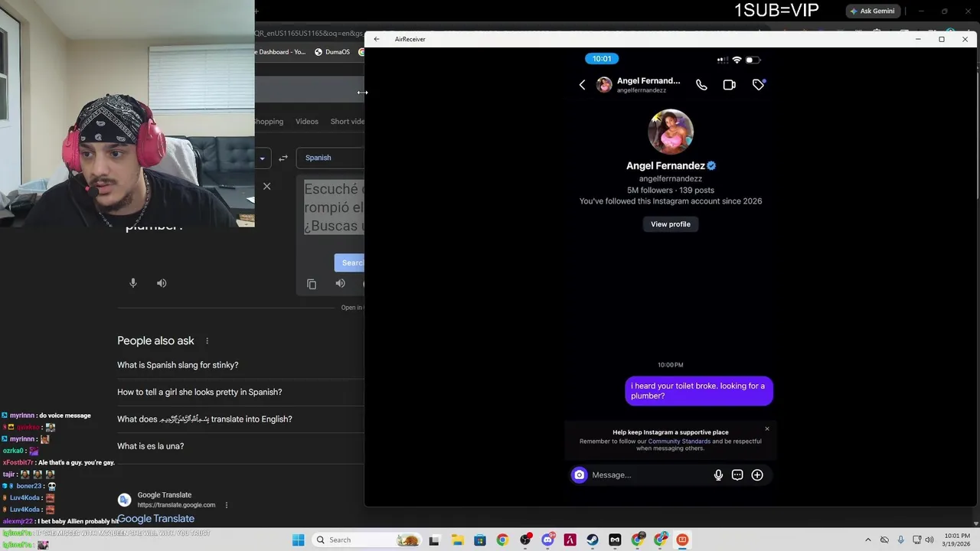Screen dimensions: 980x551
Task: Open Task View from taskbar
Action: click(434, 540)
